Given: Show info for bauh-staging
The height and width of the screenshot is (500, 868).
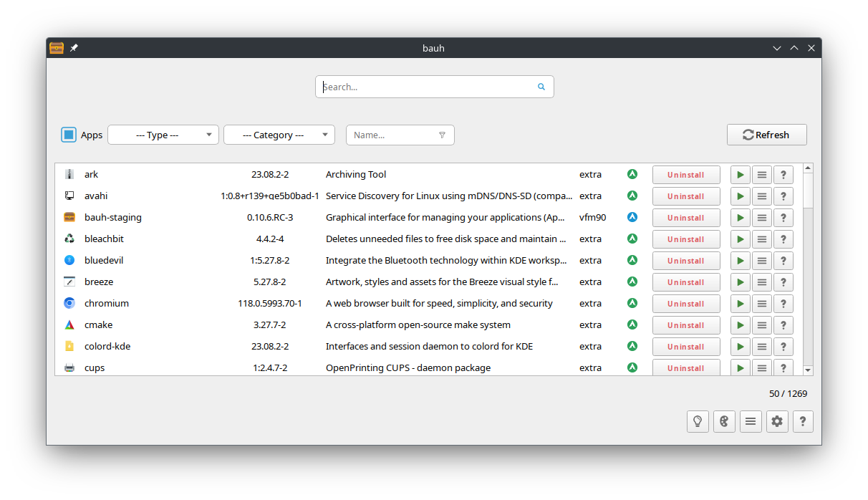Looking at the screenshot, I should pyautogui.click(x=783, y=218).
